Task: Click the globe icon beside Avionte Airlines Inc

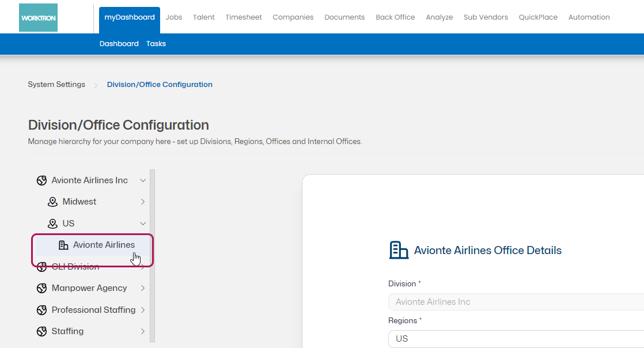Action: coord(41,180)
